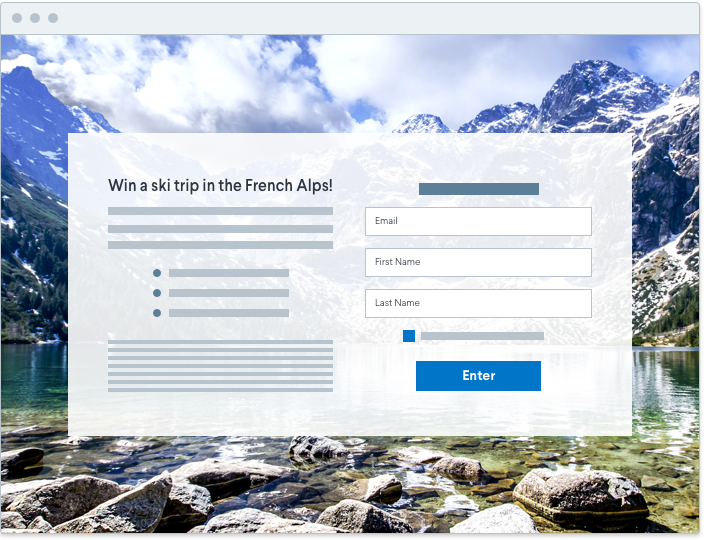Click the Email input field
704x540 pixels.
pyautogui.click(x=478, y=221)
